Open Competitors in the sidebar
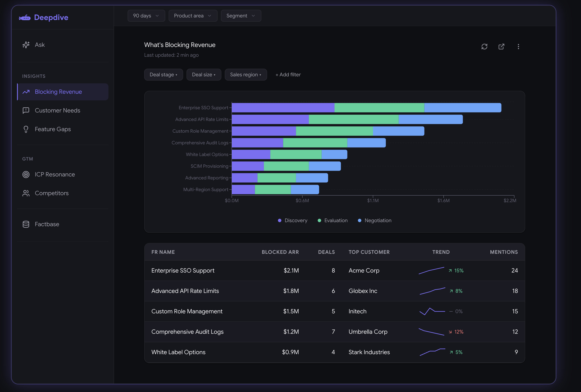Screen dimensions: 581x392 click(x=51, y=193)
